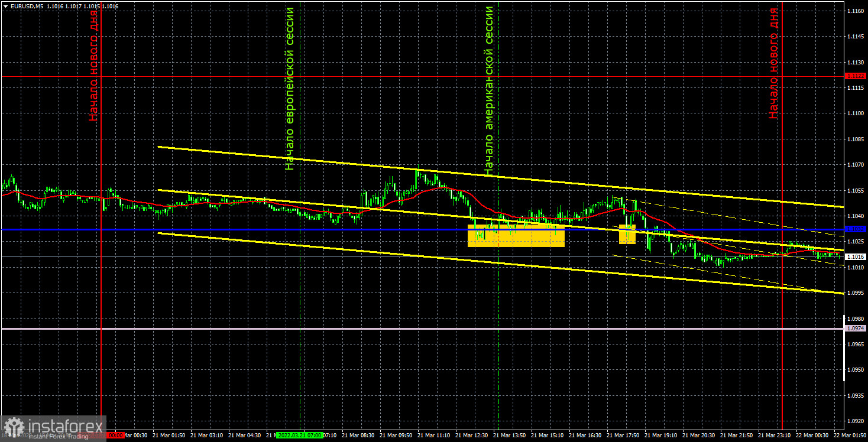Select the small yellow rectangle near 17:50
Image resolution: width=868 pixels, height=442 pixels.
627,234
